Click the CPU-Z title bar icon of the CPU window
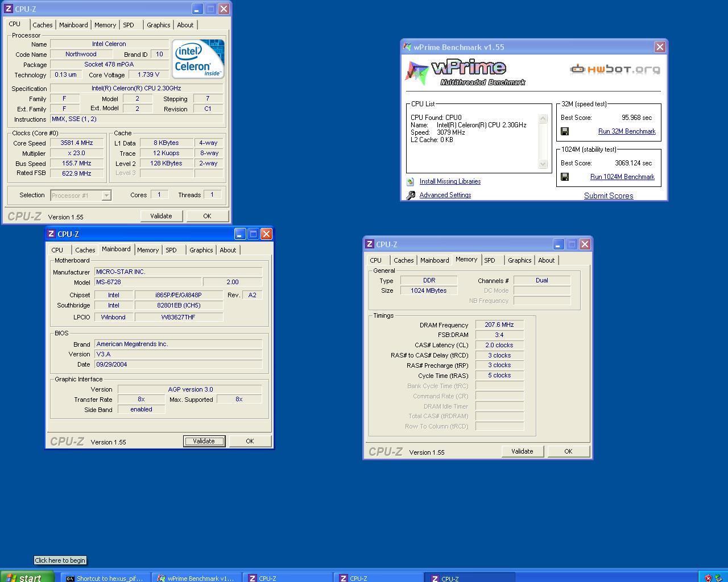 8,9
